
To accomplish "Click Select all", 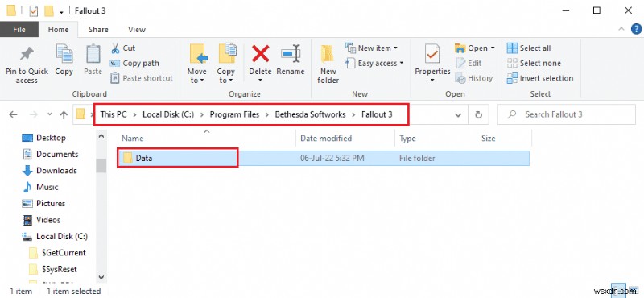I will point(529,48).
